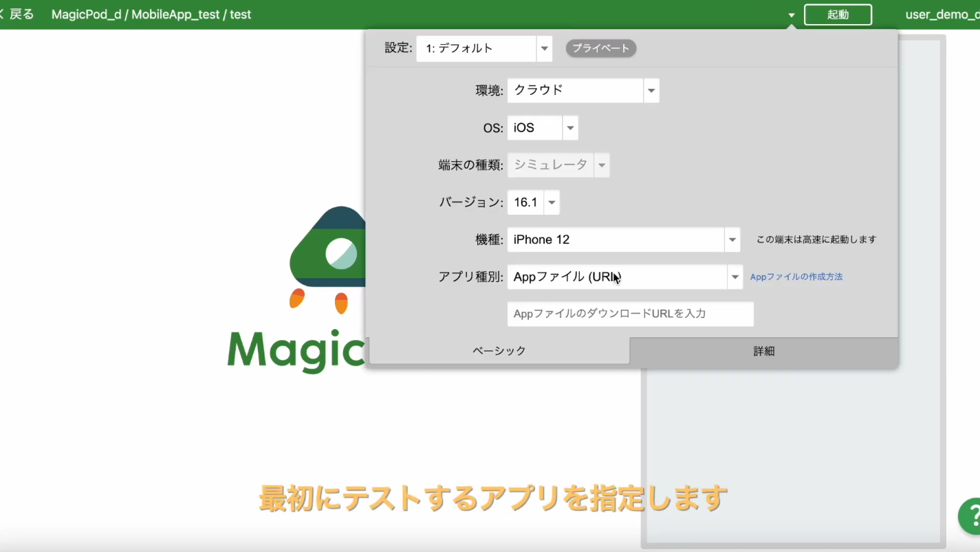
Task: Switch to the ベーシック tab
Action: (499, 351)
